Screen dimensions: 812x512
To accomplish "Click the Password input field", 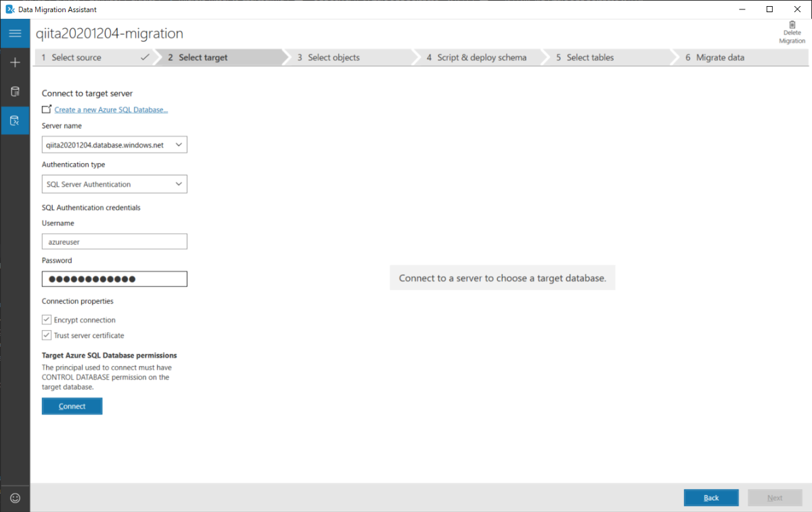I will pos(114,279).
